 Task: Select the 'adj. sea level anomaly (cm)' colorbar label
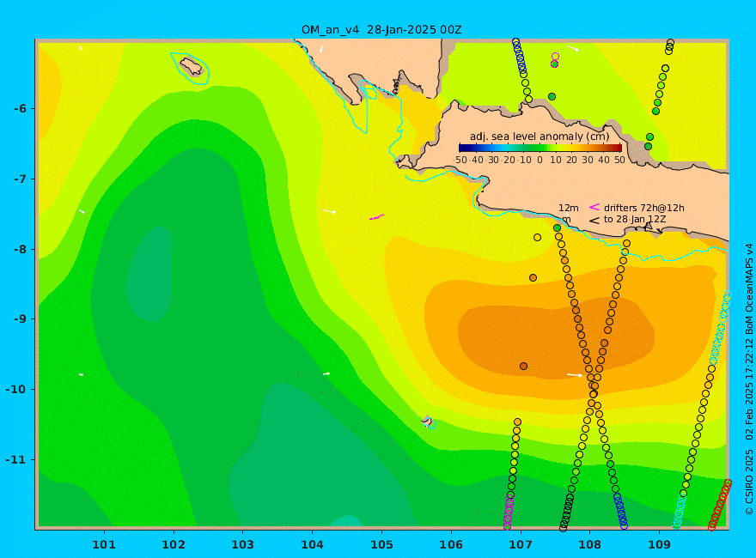540,136
